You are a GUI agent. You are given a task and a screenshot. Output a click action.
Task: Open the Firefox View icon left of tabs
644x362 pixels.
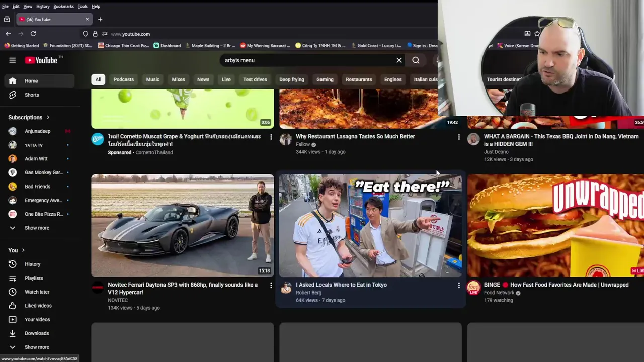pos(7,19)
